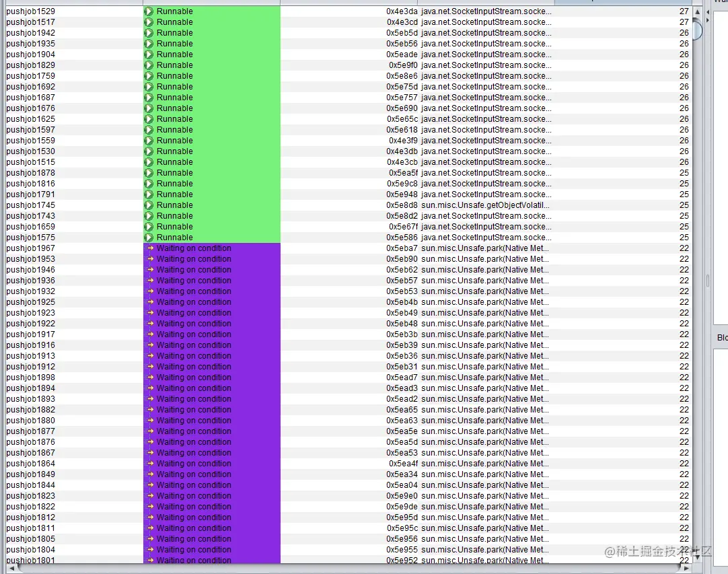Select thread name pushjob1925
The height and width of the screenshot is (574, 728).
(x=31, y=302)
